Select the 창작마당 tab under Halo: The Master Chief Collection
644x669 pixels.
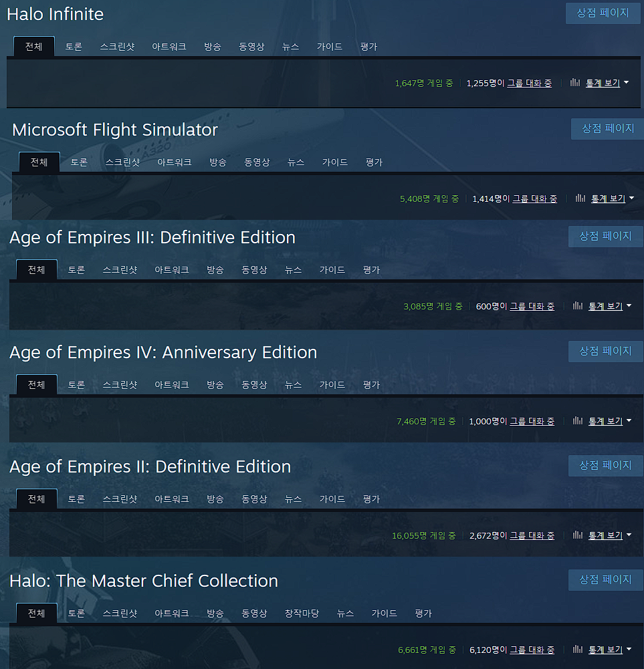[302, 613]
